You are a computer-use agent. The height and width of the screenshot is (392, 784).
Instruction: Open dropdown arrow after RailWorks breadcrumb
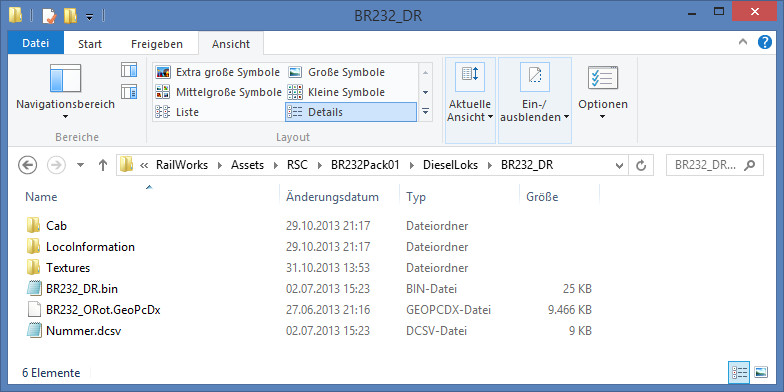(x=220, y=166)
